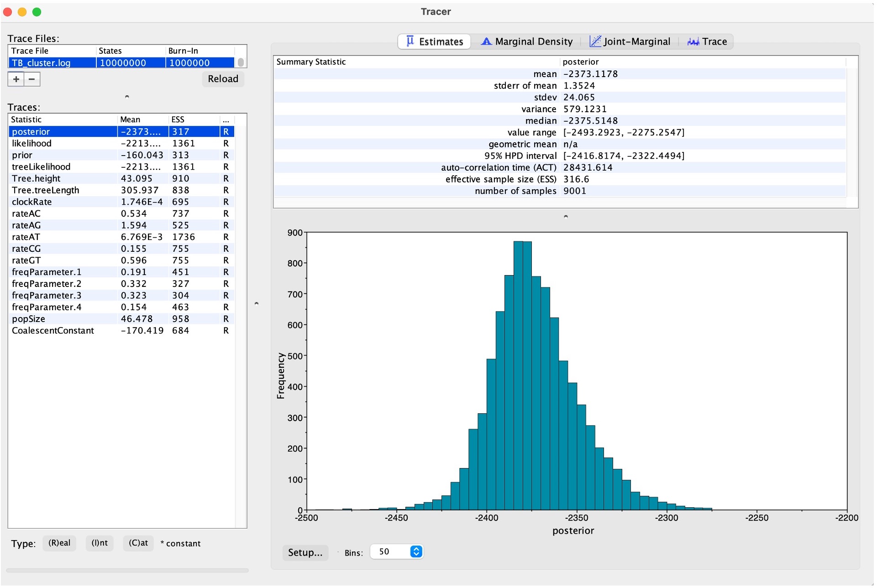877x588 pixels.
Task: Select the freqParameter.4 trace row
Action: coord(121,307)
